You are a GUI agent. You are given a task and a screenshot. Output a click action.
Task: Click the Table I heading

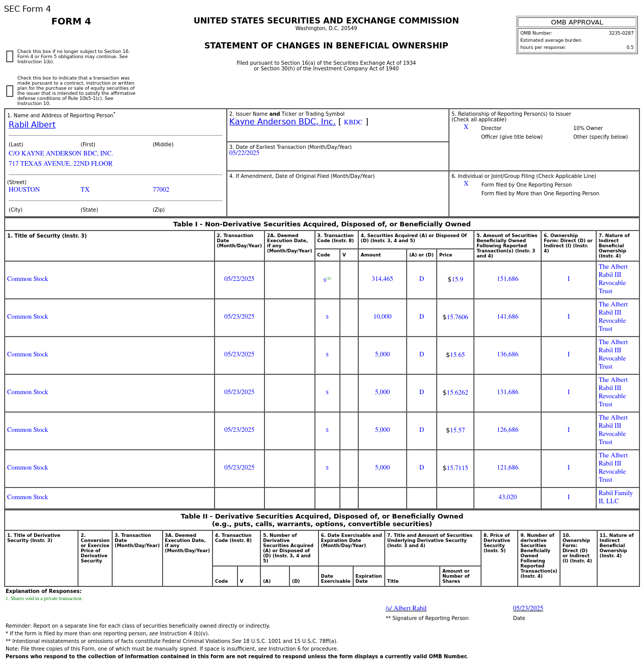coord(322,224)
